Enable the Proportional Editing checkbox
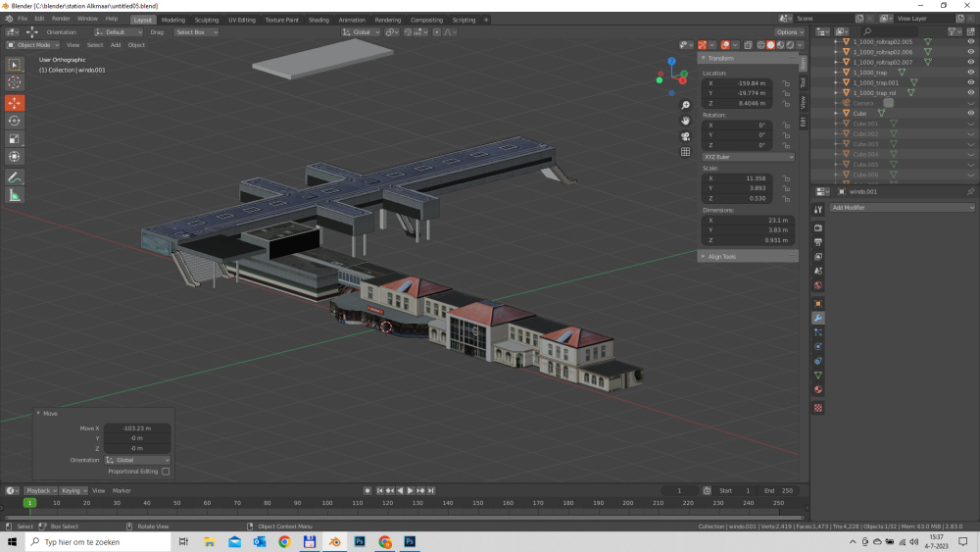The image size is (980, 552). (166, 472)
